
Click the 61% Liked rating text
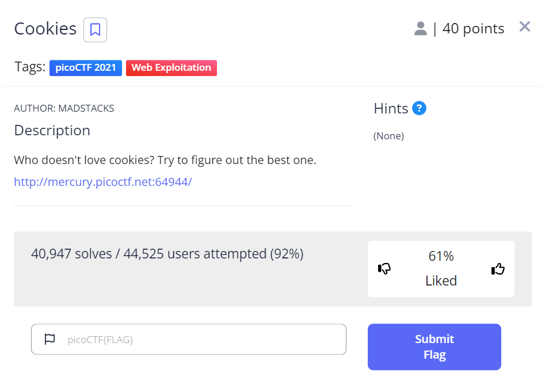point(441,269)
